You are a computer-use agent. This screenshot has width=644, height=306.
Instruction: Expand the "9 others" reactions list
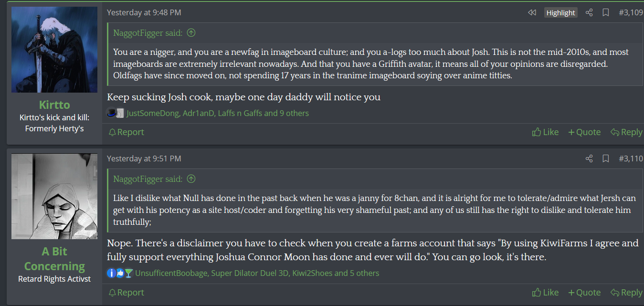tap(294, 113)
